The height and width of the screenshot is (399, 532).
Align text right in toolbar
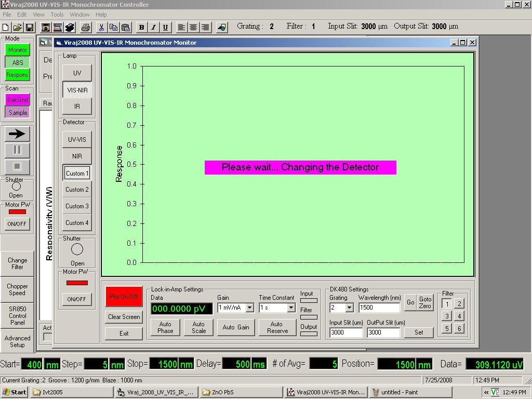205,28
